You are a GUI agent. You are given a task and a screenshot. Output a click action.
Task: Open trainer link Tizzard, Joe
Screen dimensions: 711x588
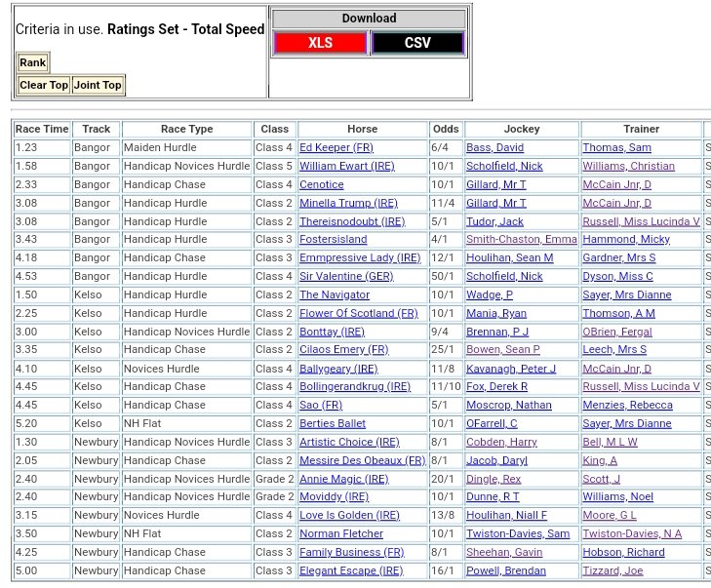pos(612,570)
